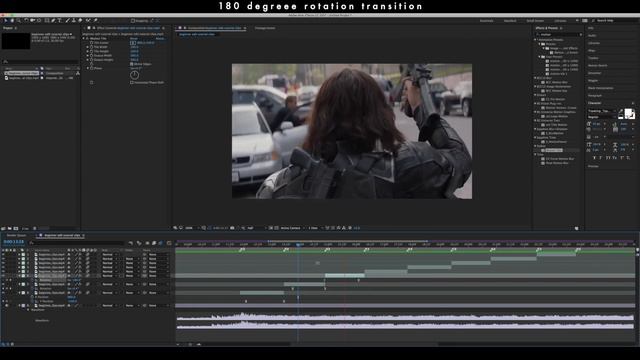The image size is (640, 360).
Task: Select the Zoom magnifier tool
Action: point(18,20)
